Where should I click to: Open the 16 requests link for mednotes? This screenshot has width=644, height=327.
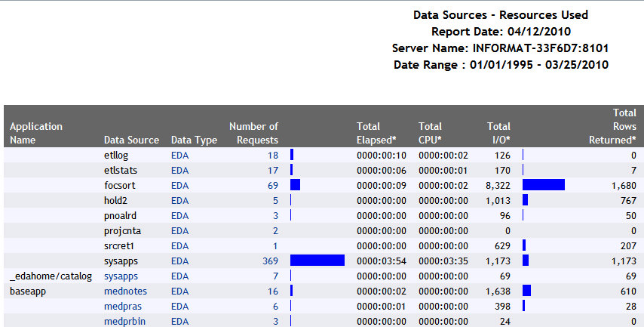pyautogui.click(x=272, y=291)
